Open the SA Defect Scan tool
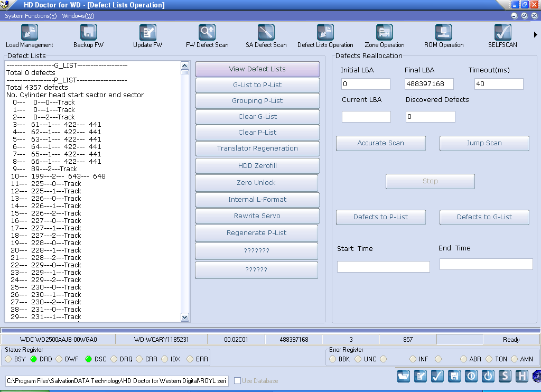Viewport: 541px width, 392px height. (x=266, y=36)
